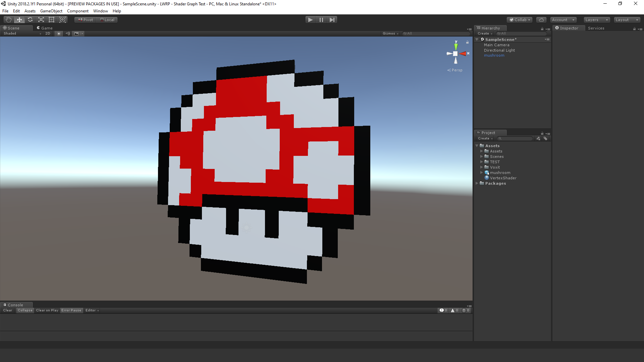Switch to the Inspector tab

[569, 28]
